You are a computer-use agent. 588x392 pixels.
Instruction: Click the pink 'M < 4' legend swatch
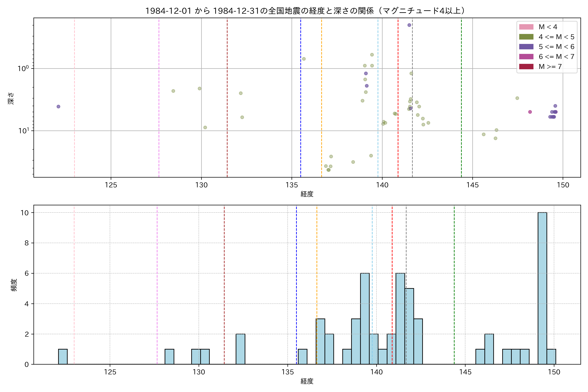[x=526, y=27]
